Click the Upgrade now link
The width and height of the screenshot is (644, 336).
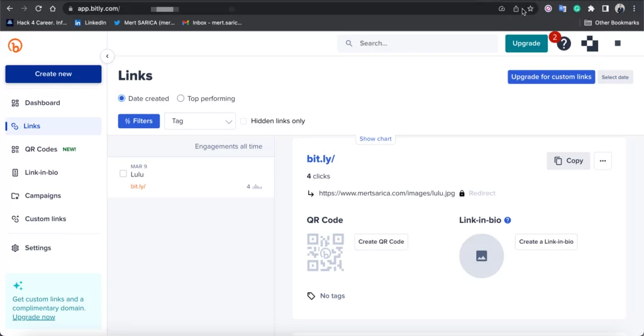[x=34, y=317]
